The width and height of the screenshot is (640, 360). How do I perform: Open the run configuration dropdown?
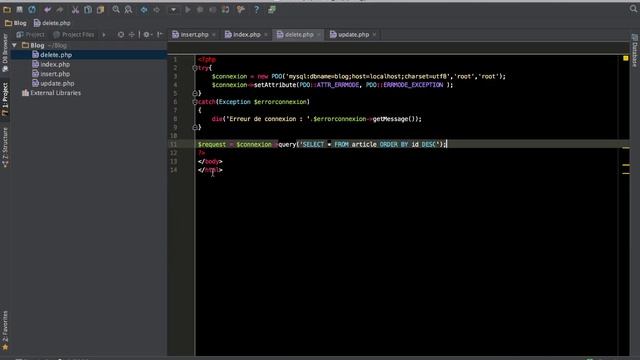tap(173, 9)
